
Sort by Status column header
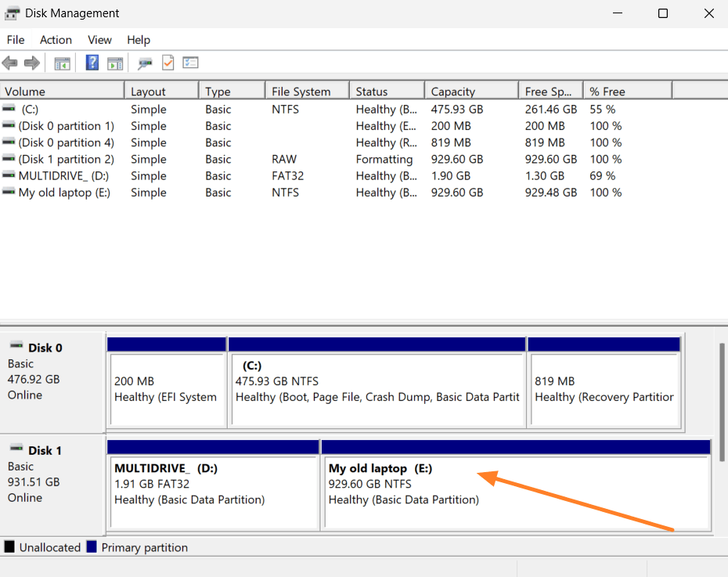387,92
